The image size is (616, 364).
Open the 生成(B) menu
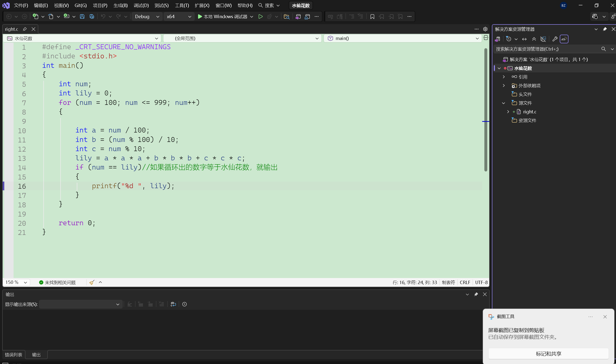120,5
